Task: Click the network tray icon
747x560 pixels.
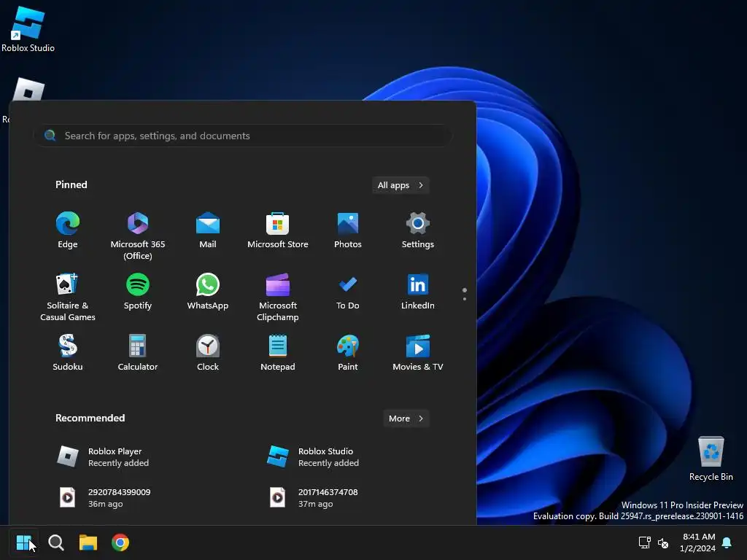Action: pyautogui.click(x=645, y=542)
